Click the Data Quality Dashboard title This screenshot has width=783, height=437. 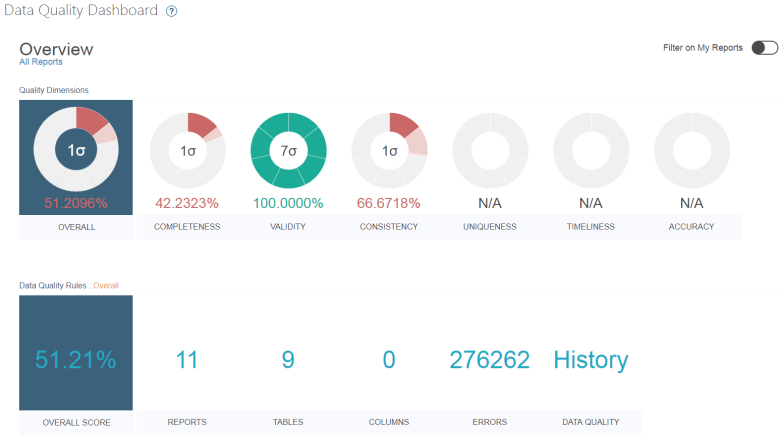[x=81, y=10]
